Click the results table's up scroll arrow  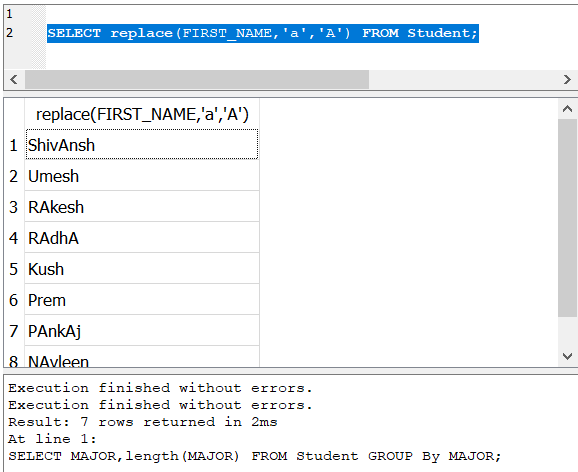coord(567,109)
